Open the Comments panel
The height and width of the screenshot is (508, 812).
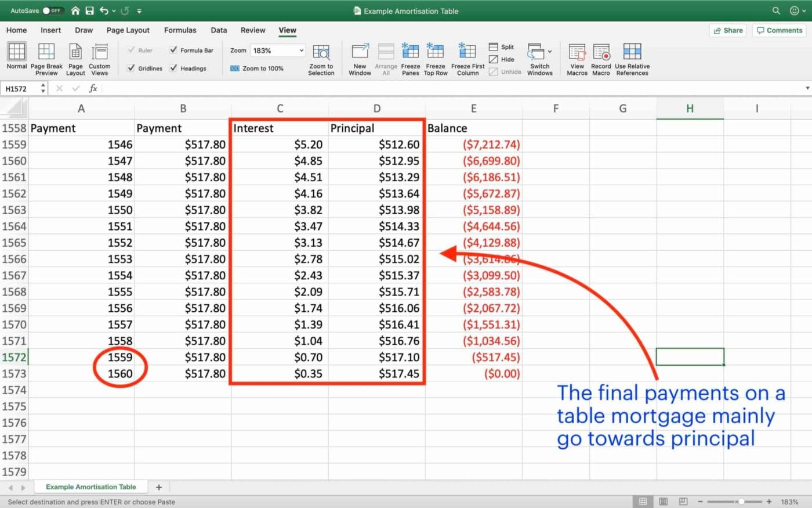pyautogui.click(x=779, y=30)
